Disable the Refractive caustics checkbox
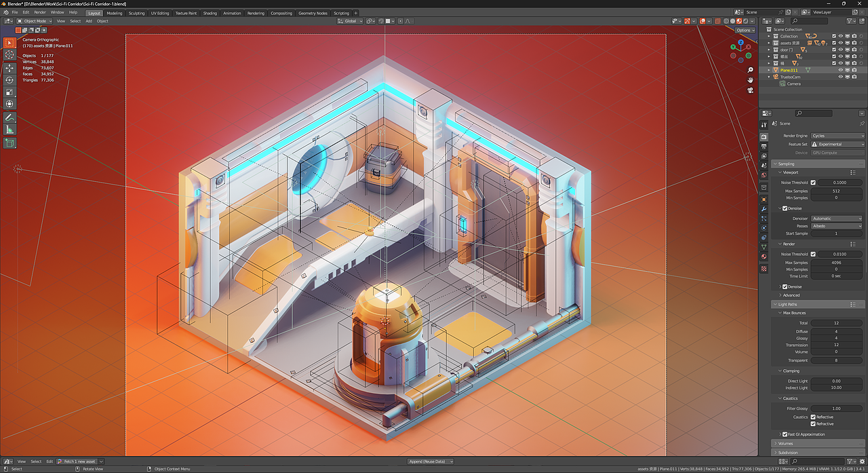868x473 pixels. [813, 423]
